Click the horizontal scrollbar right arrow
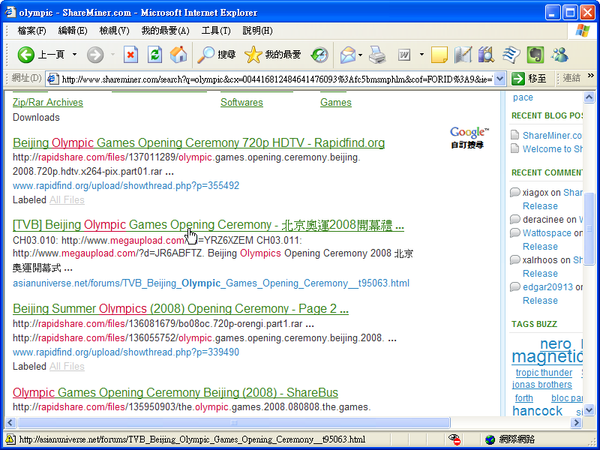The height and width of the screenshot is (450, 600). pos(576,423)
